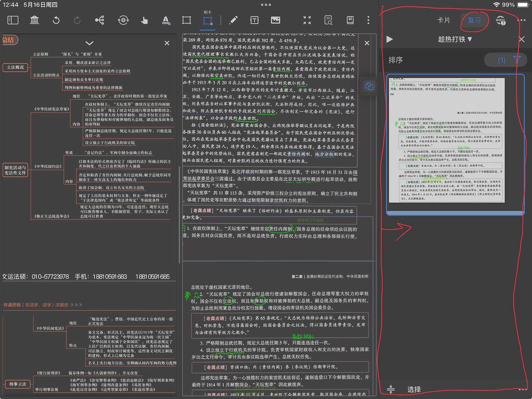
Task: Select the 立法概况 mindmap node
Action: (16, 67)
